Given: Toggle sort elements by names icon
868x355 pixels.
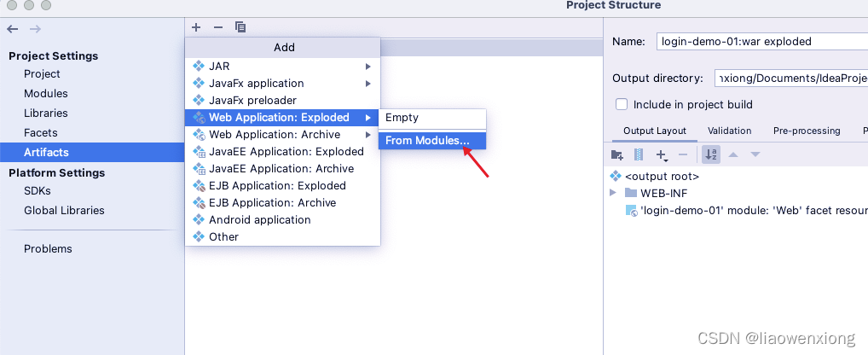Looking at the screenshot, I should click(711, 154).
